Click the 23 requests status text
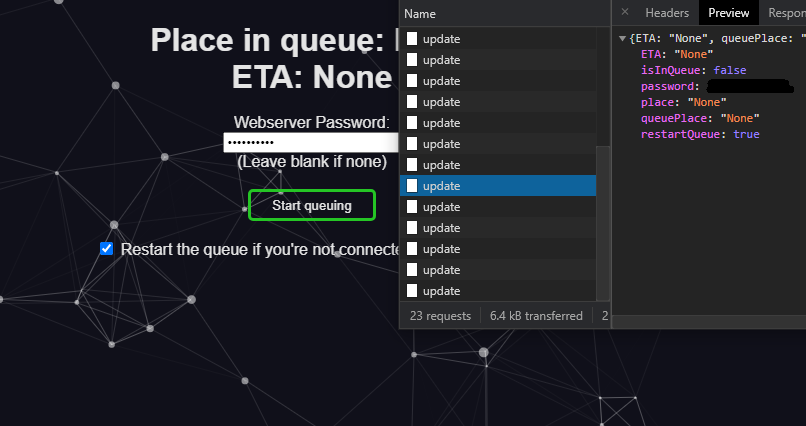 point(440,316)
